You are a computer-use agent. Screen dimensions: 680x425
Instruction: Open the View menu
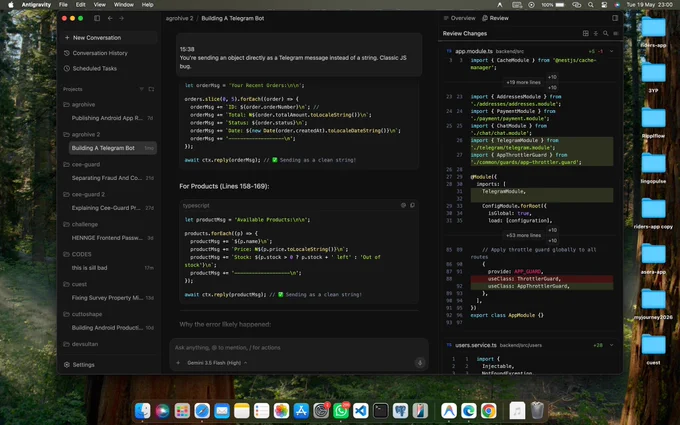click(100, 5)
